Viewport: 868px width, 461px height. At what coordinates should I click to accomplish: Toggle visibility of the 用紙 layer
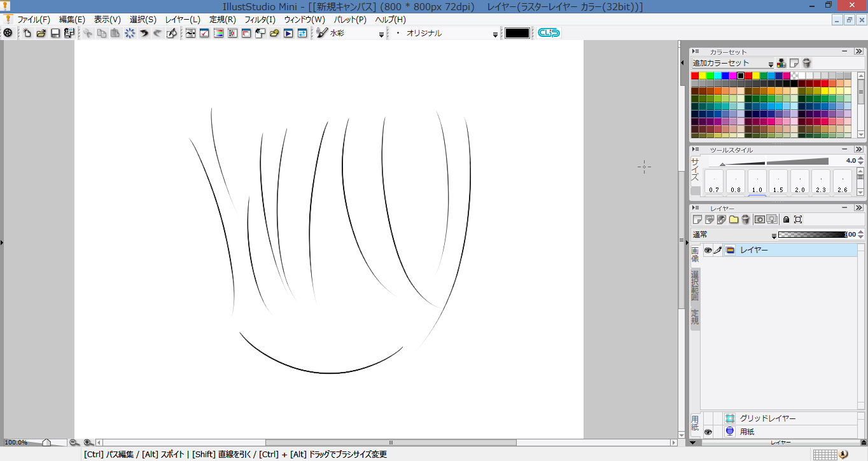(x=708, y=432)
